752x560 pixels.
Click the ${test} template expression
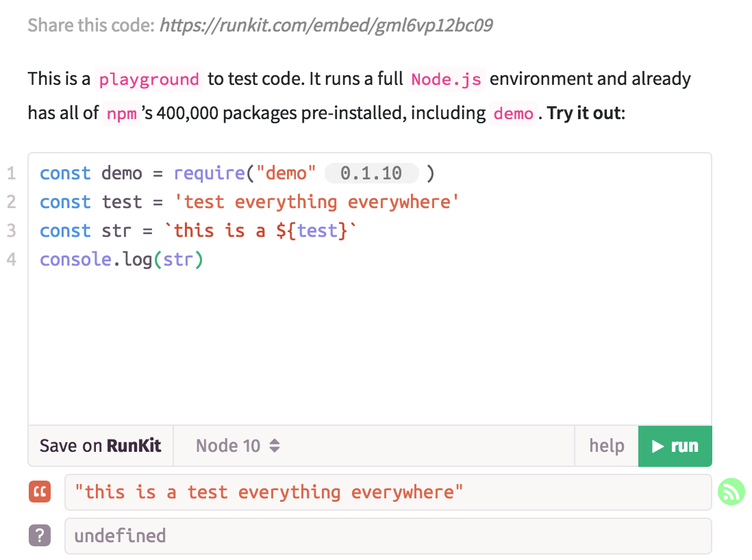point(312,231)
